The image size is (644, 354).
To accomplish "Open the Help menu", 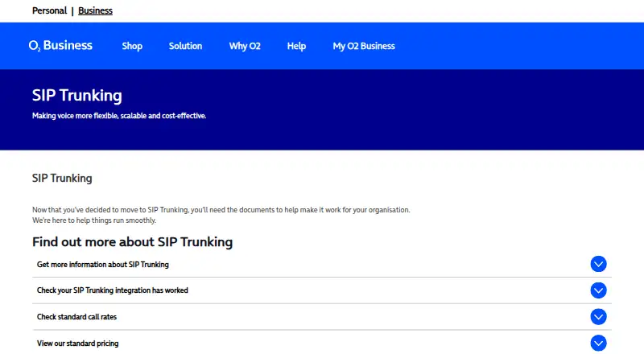I will [296, 46].
